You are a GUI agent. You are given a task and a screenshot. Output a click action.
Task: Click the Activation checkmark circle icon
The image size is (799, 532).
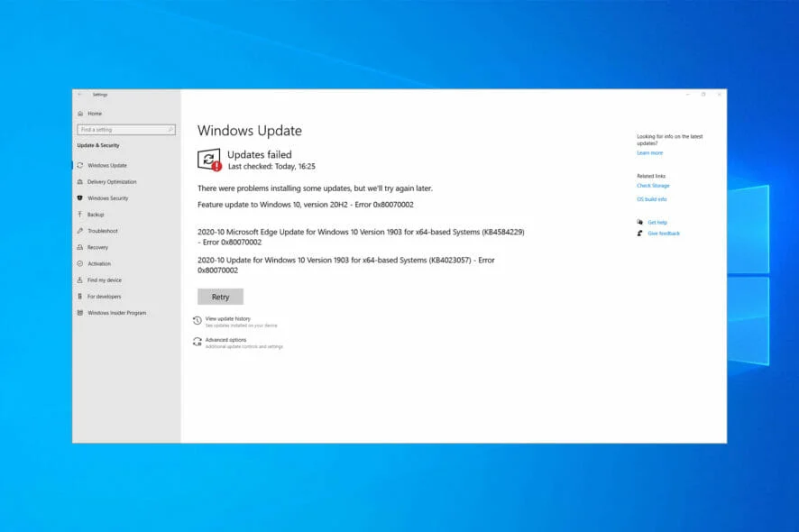80,263
